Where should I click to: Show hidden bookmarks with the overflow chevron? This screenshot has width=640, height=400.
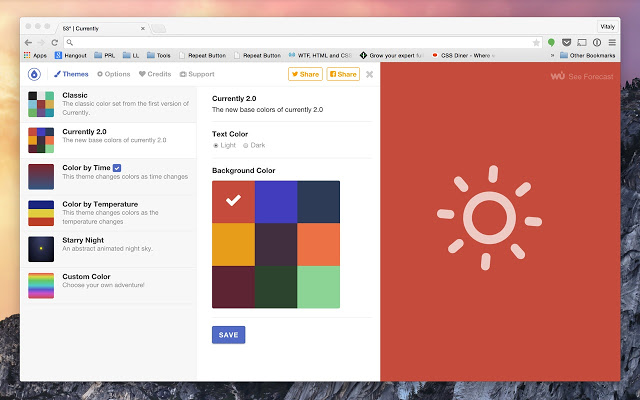click(552, 55)
